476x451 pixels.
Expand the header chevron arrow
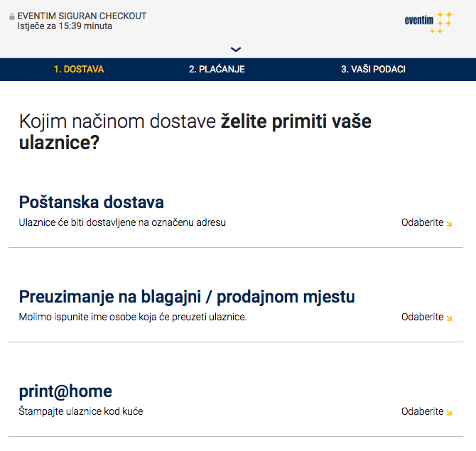tap(237, 49)
